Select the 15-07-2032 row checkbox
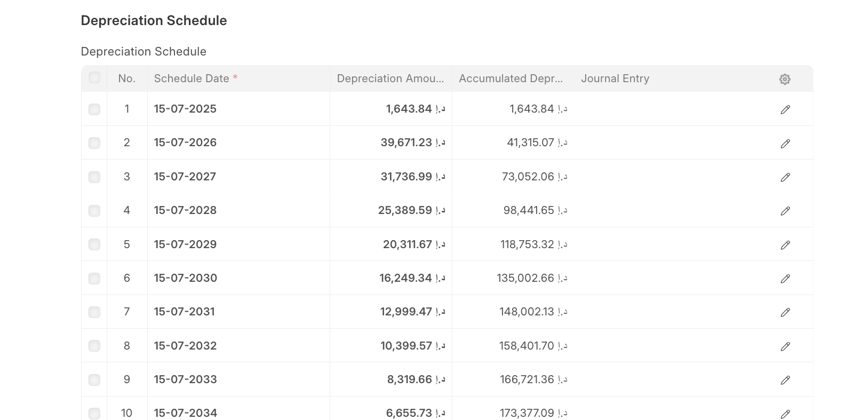 94,345
